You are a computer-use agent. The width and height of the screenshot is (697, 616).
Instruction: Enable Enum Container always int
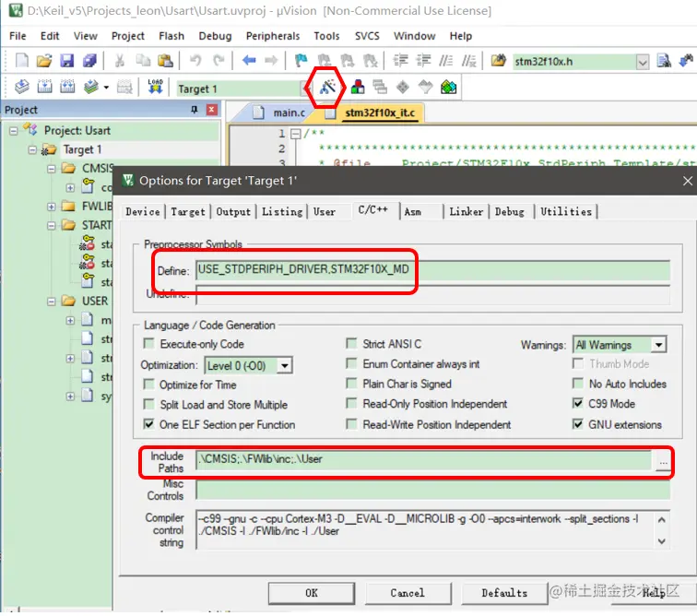coord(351,363)
